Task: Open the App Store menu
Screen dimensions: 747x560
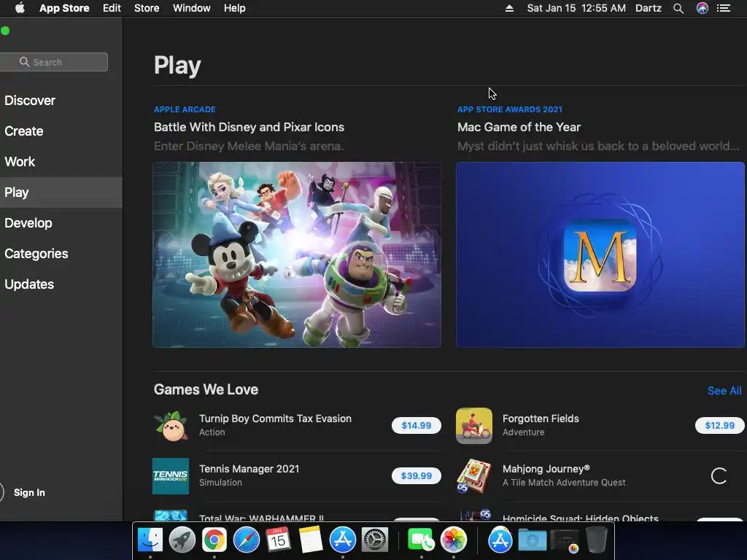Action: click(x=64, y=8)
